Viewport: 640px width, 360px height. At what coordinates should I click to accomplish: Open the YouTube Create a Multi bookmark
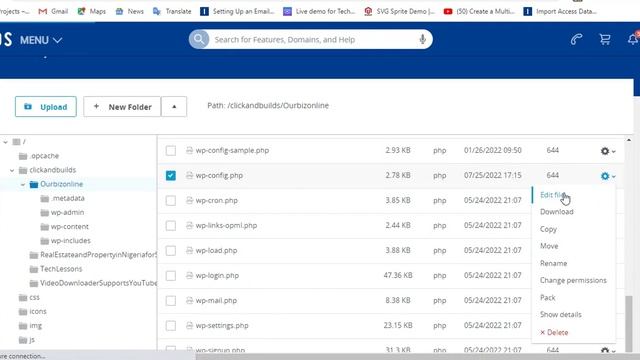tap(479, 11)
